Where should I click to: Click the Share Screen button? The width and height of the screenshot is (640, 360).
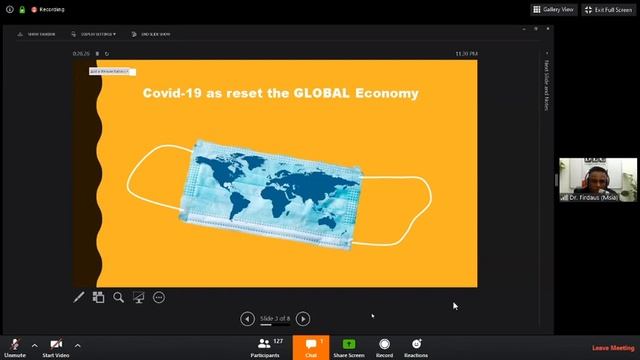[x=349, y=348]
